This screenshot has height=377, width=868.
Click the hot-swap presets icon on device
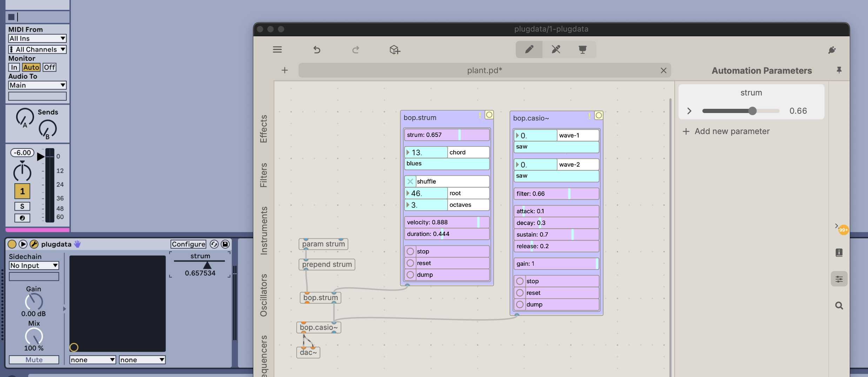pos(214,244)
